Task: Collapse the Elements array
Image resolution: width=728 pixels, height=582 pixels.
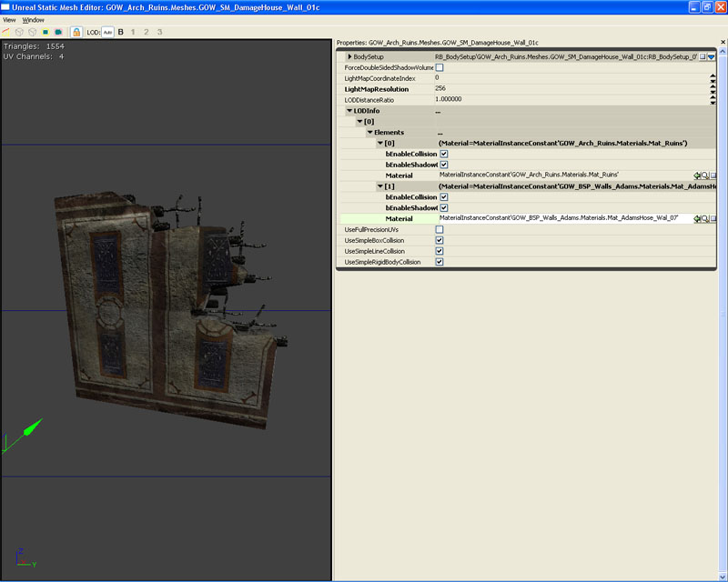Action: (x=370, y=132)
